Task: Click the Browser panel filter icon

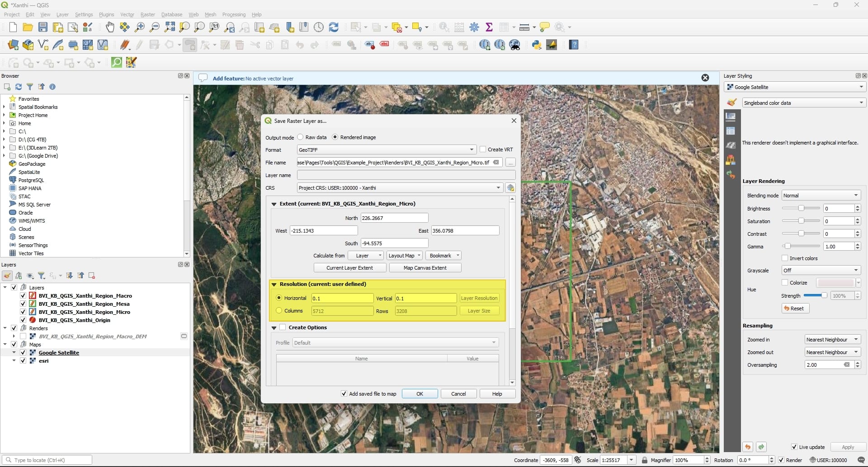Action: [30, 87]
